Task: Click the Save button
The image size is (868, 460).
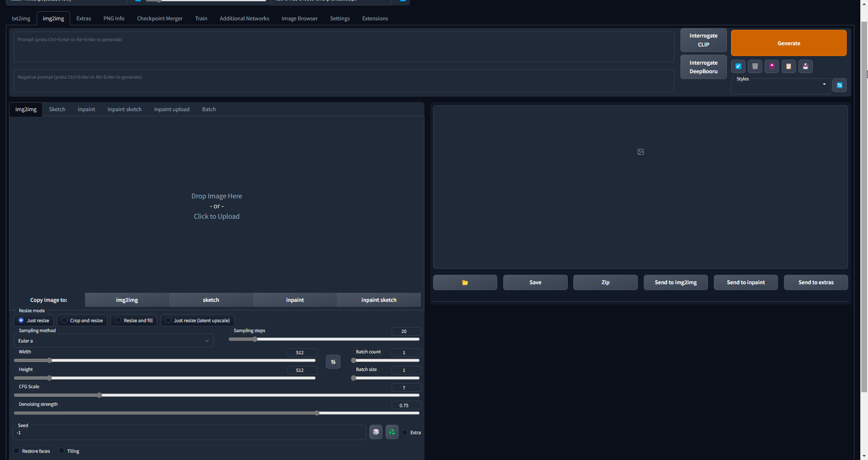Action: pos(535,282)
